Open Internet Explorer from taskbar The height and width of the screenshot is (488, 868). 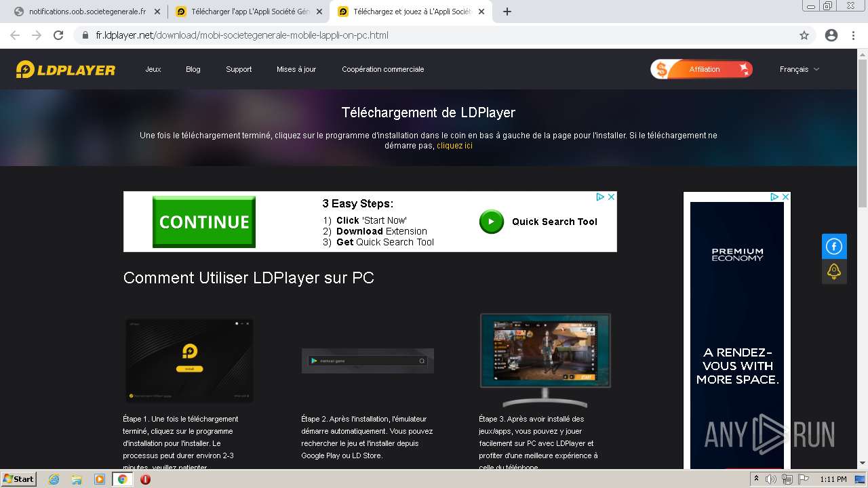coord(54,479)
